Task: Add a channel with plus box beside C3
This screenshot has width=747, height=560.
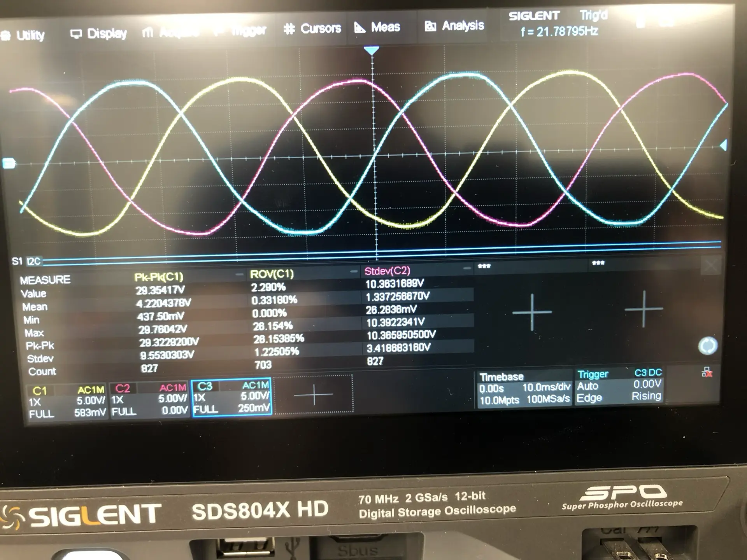Action: [x=314, y=394]
